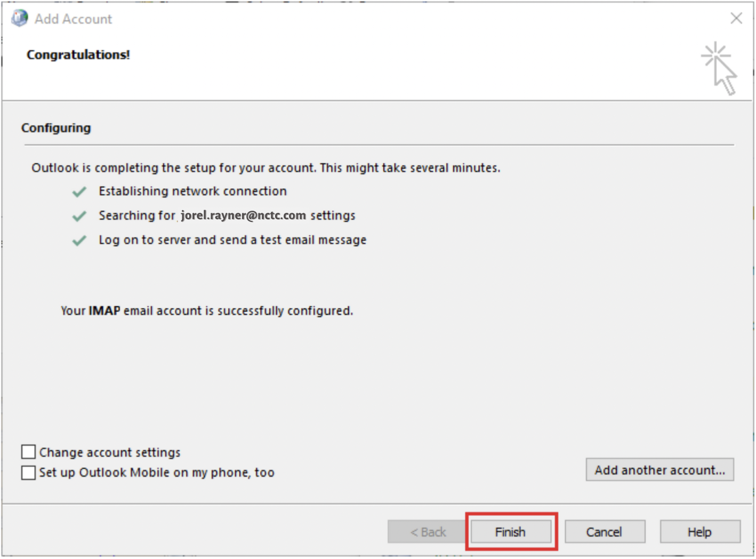756x559 pixels.
Task: Click the Help button
Action: tap(699, 531)
